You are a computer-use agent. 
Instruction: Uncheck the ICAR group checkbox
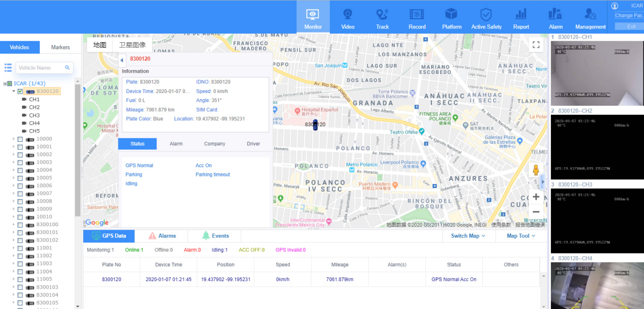pyautogui.click(x=10, y=84)
